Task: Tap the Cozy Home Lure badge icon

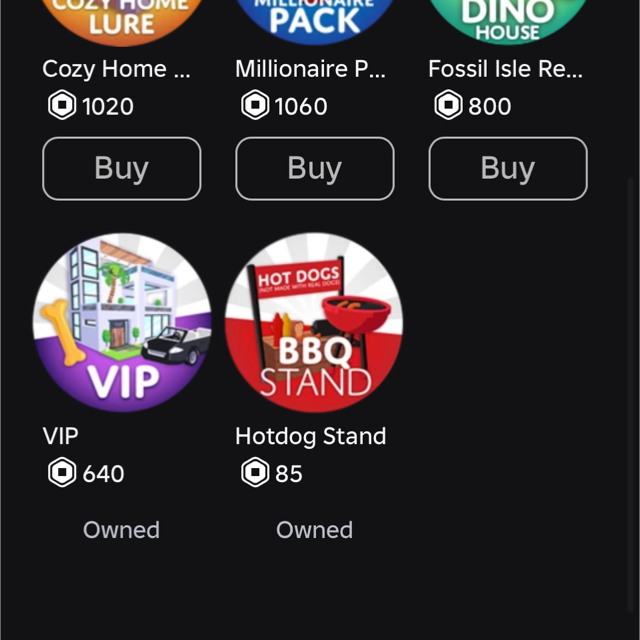Action: coord(122,20)
